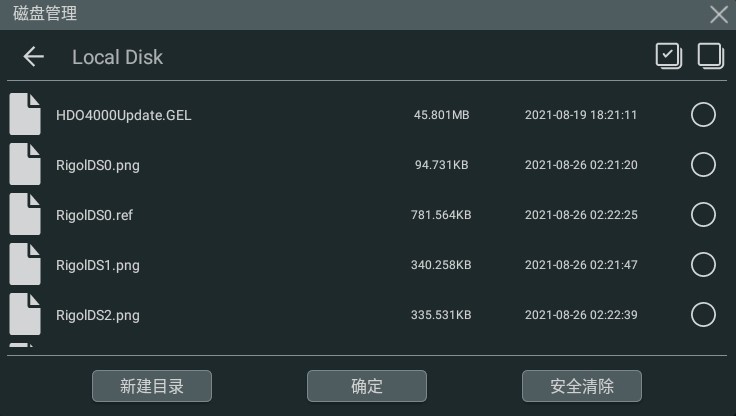Click the 新建目录 button
This screenshot has width=736, height=416.
tap(152, 386)
